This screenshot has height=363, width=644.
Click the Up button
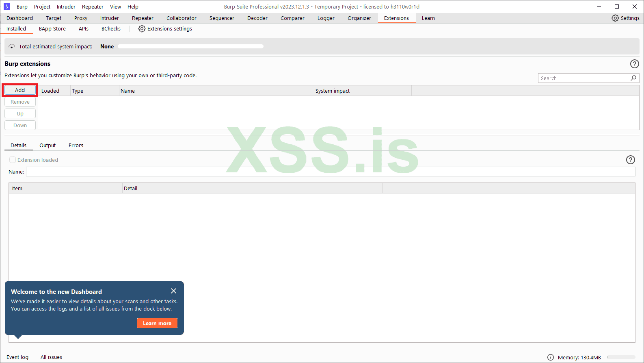click(20, 113)
